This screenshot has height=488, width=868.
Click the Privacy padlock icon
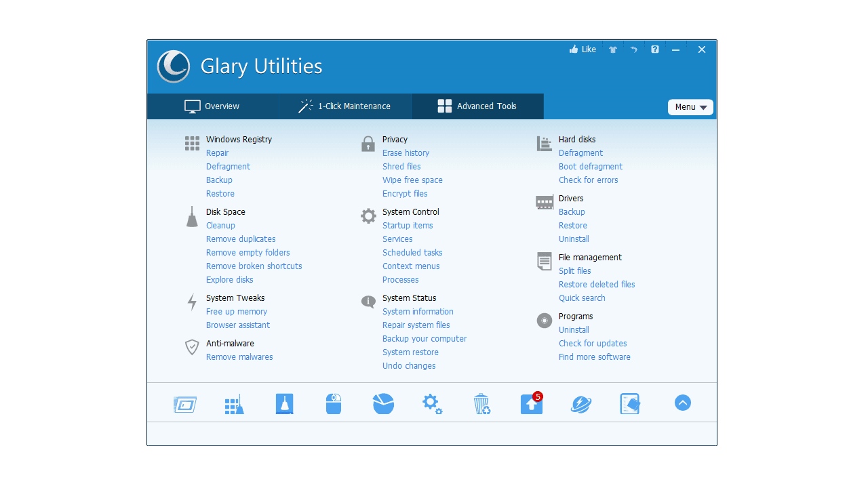click(x=368, y=143)
